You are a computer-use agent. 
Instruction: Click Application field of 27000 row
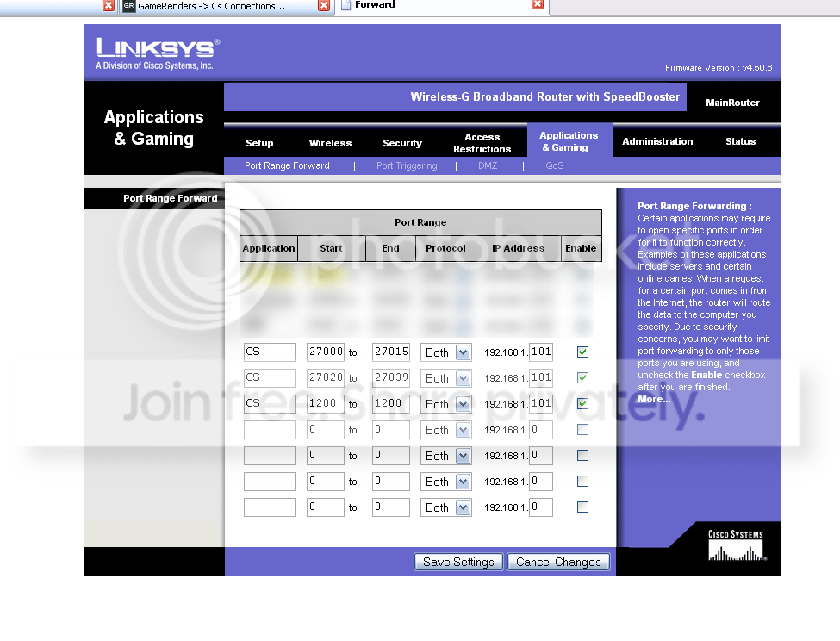point(270,352)
